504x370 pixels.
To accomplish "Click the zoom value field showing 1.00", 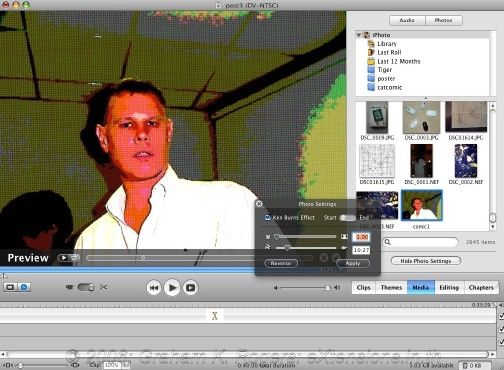I will (x=361, y=237).
